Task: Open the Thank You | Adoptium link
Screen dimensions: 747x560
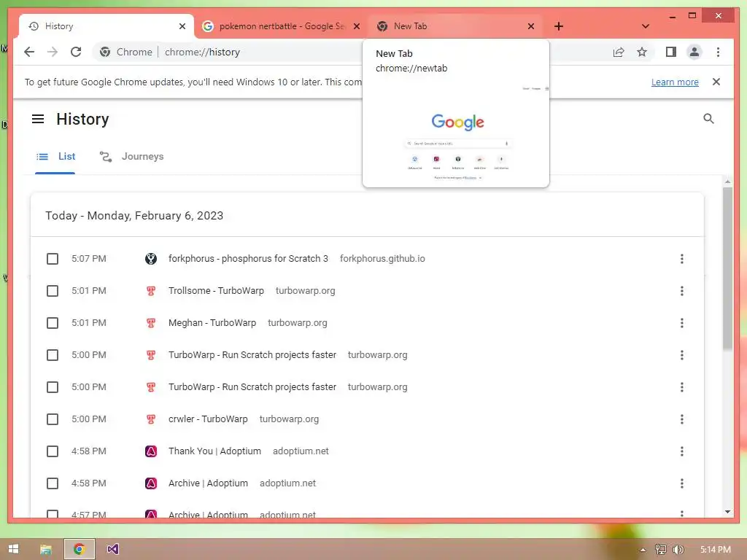Action: click(214, 451)
